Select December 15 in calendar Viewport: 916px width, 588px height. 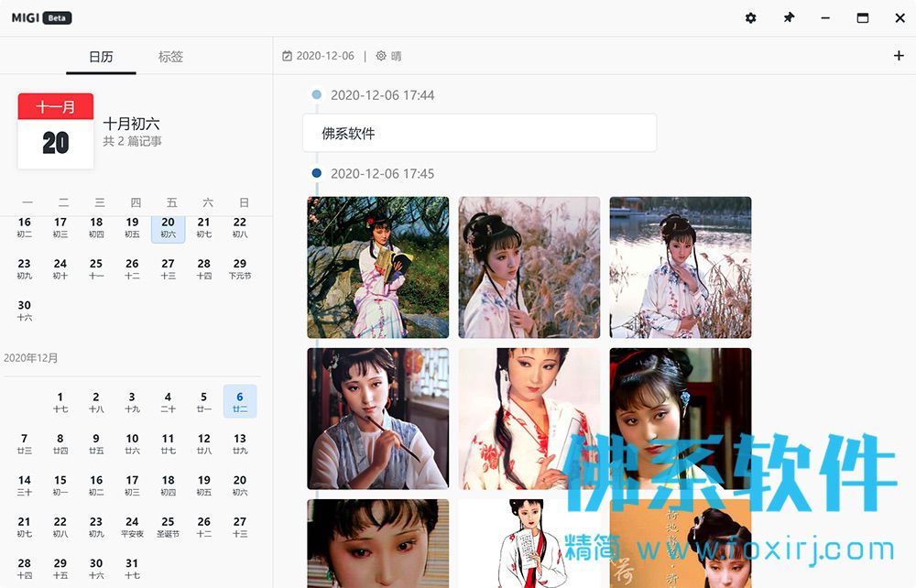(60, 485)
